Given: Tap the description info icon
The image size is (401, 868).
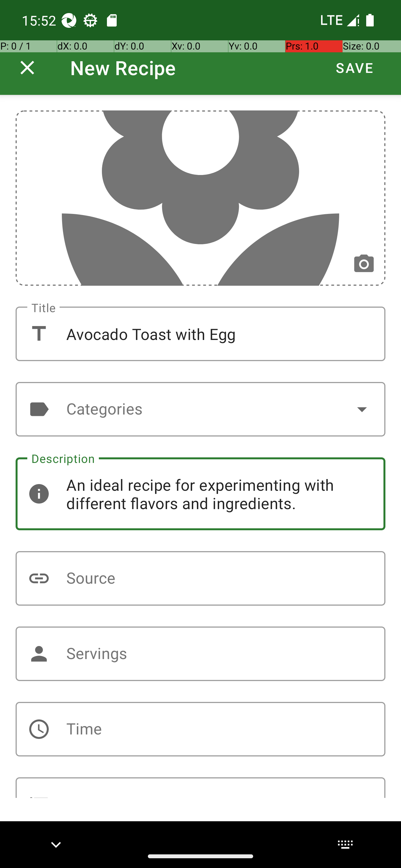Looking at the screenshot, I should coord(39,494).
